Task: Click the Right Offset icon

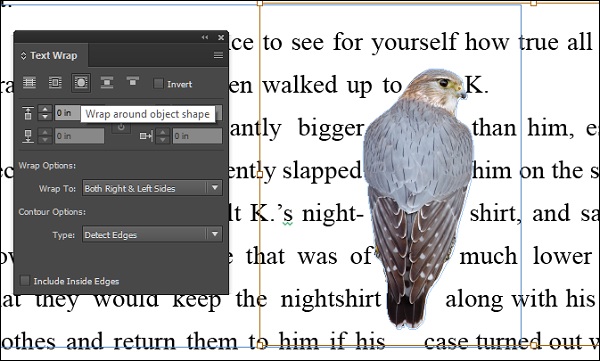Action: [146, 136]
